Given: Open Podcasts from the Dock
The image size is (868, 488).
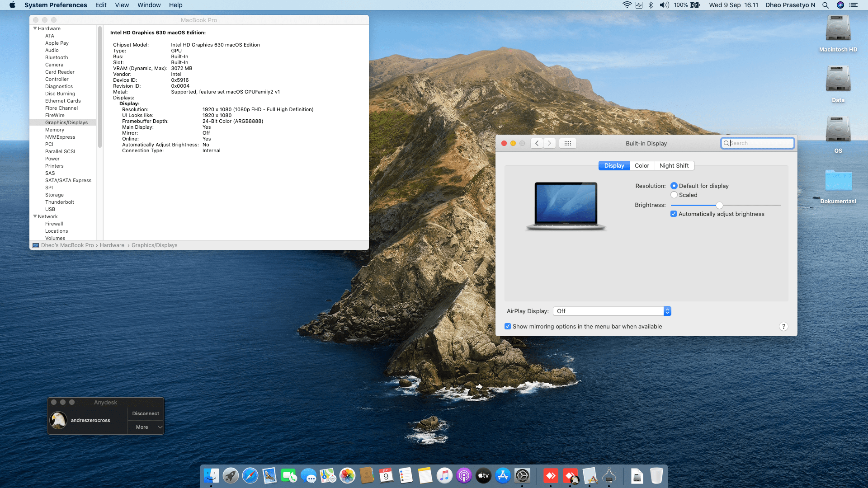Looking at the screenshot, I should [464, 475].
